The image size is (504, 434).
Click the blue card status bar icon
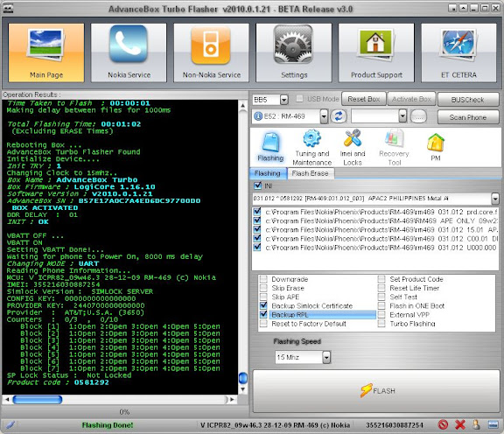(493, 425)
